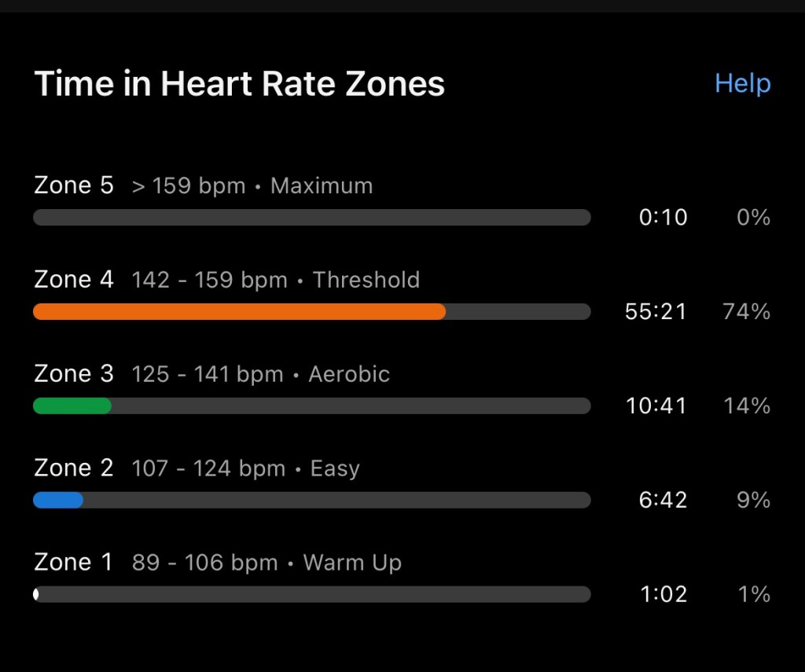805x672 pixels.
Task: Tap the 1:02 time value
Action: click(663, 594)
